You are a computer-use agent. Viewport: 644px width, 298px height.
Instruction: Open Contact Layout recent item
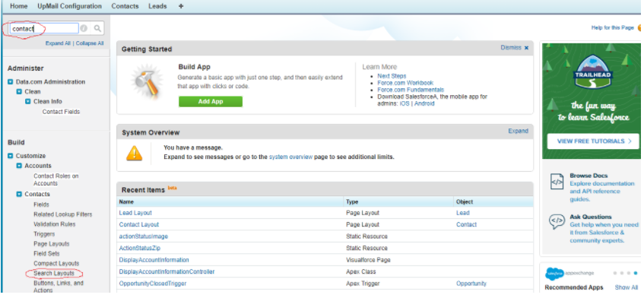click(139, 224)
